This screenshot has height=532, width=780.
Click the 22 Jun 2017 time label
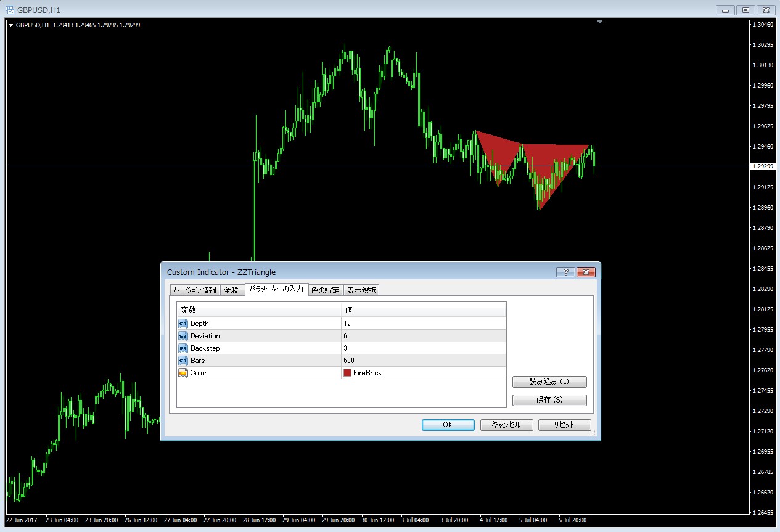(x=22, y=521)
